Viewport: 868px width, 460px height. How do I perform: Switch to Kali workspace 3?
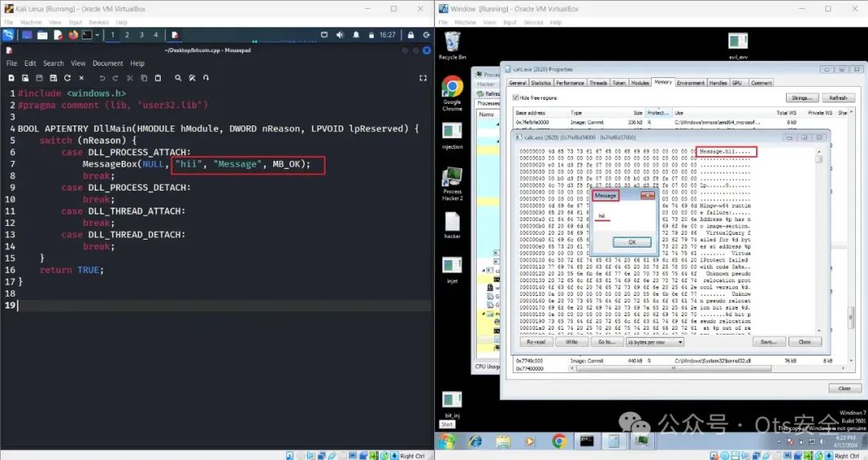pos(141,35)
